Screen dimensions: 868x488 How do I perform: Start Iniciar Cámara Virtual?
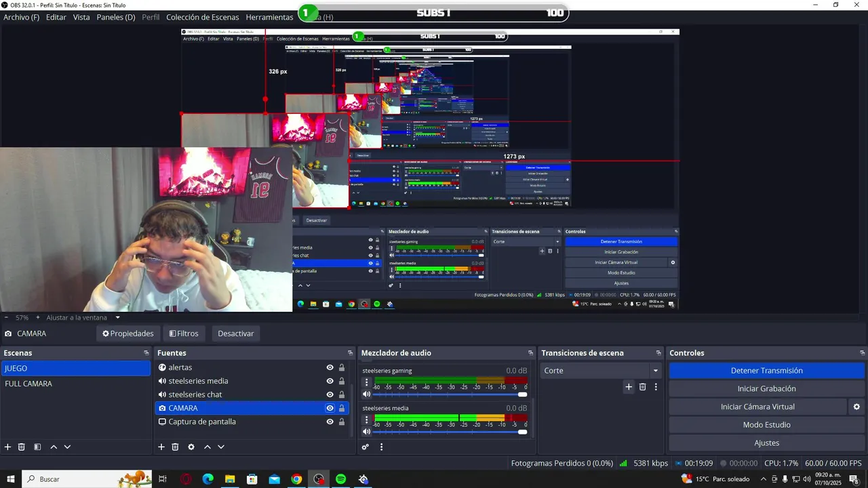click(x=757, y=407)
